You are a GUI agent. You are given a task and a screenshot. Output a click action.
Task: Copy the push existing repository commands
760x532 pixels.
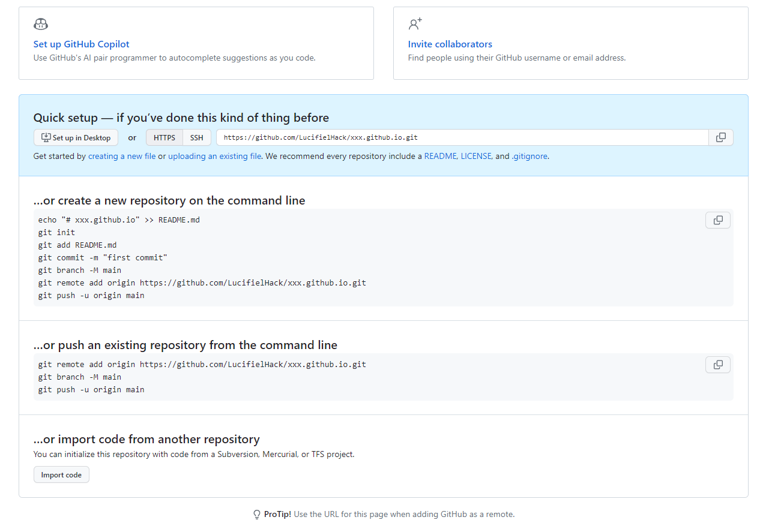coord(718,365)
